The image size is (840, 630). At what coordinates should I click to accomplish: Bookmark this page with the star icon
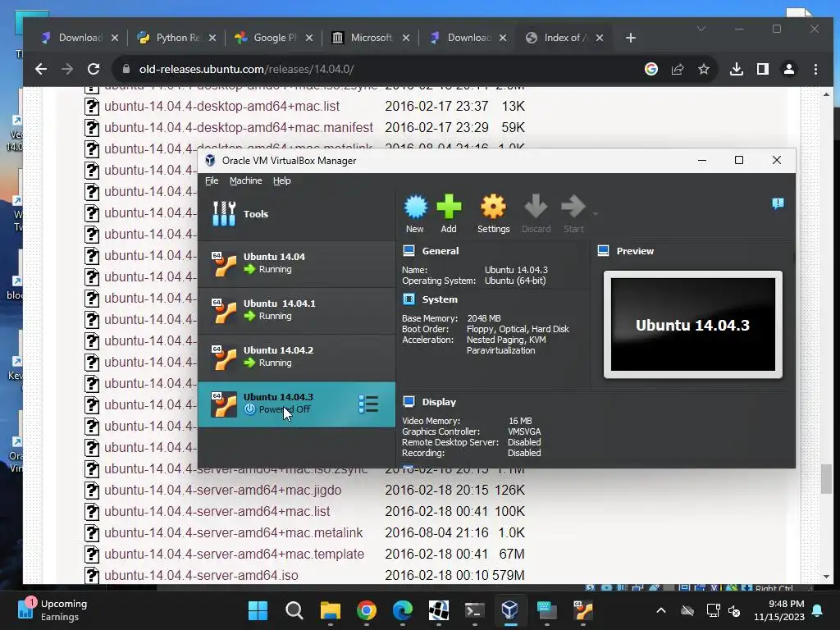[703, 69]
